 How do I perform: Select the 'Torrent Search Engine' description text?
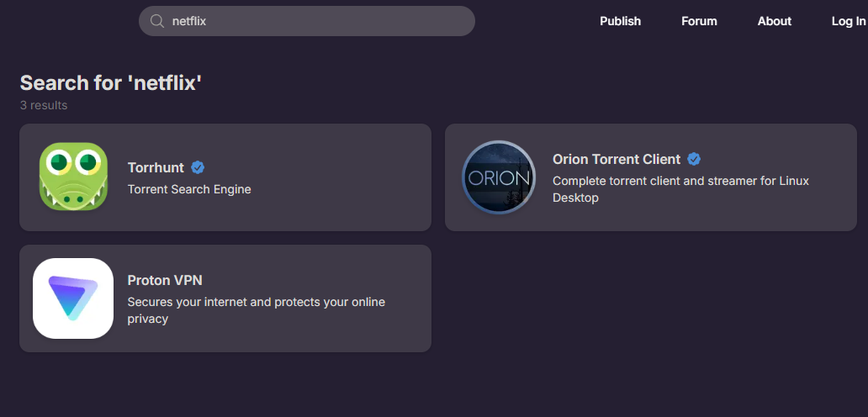[x=189, y=189]
